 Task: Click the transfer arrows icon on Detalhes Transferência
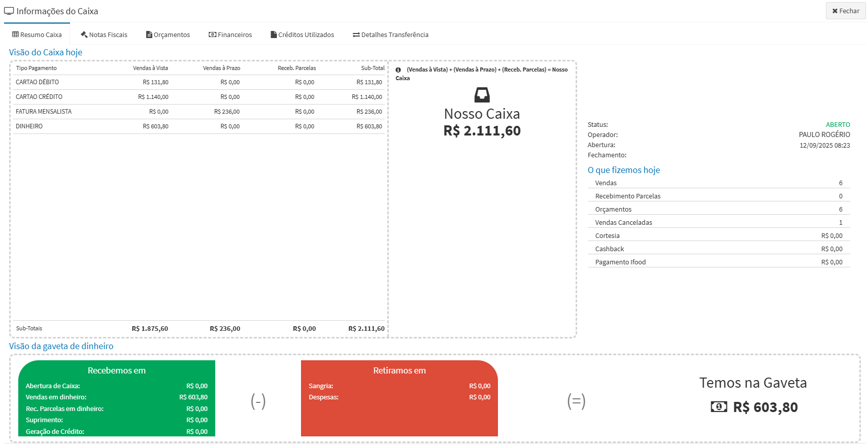356,35
